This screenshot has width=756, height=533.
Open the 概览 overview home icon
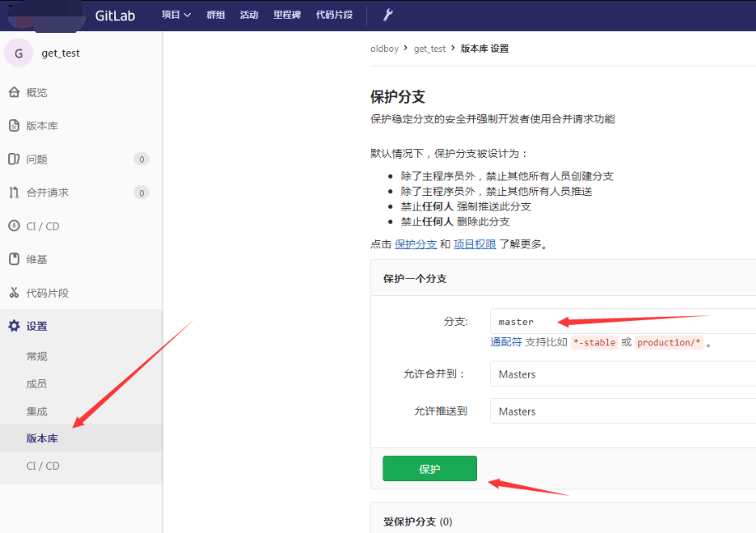click(14, 92)
